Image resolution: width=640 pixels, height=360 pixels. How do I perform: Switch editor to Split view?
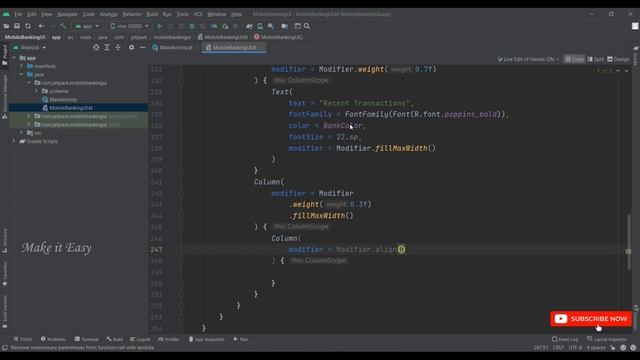click(x=596, y=59)
